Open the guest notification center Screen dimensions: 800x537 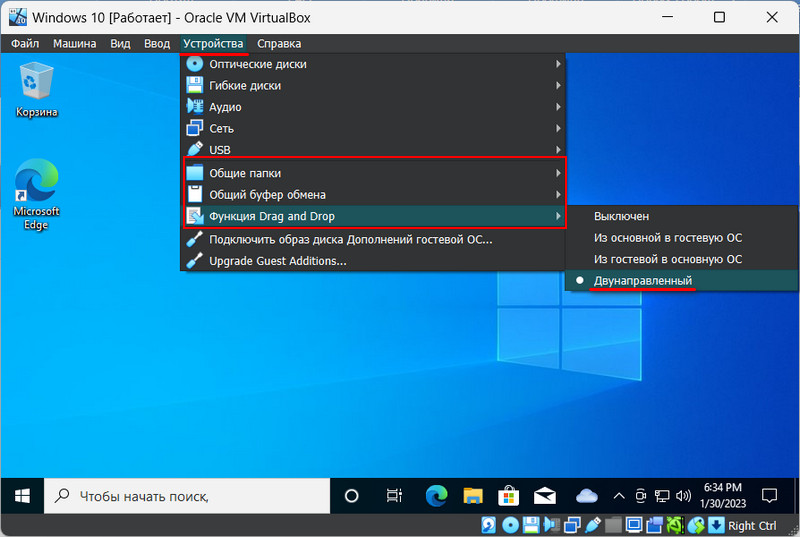point(769,496)
